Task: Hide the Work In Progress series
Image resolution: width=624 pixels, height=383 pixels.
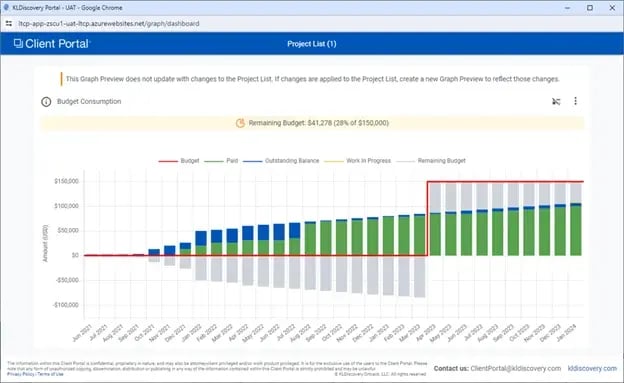Action: click(x=357, y=161)
